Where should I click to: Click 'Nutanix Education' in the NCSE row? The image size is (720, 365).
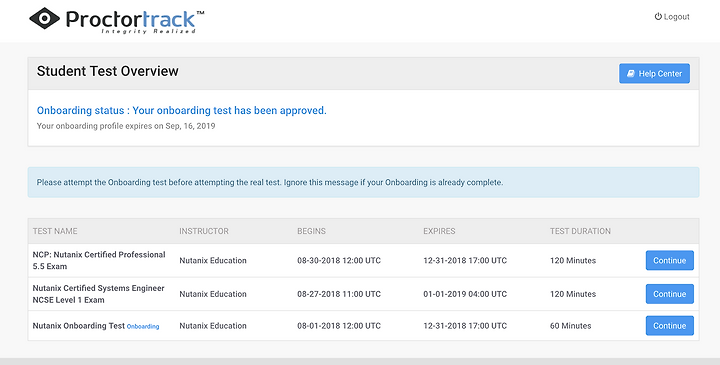tap(213, 294)
